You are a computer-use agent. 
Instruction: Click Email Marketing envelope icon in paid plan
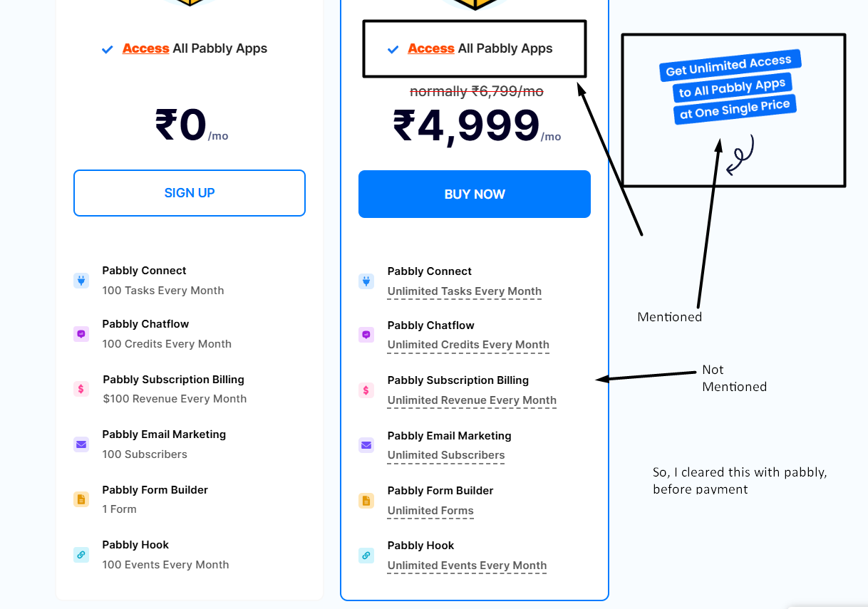click(366, 445)
